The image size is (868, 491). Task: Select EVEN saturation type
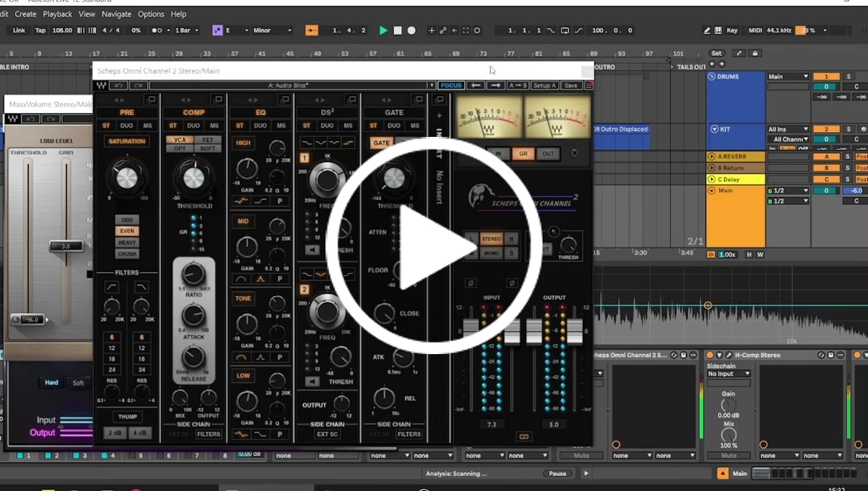pyautogui.click(x=127, y=231)
